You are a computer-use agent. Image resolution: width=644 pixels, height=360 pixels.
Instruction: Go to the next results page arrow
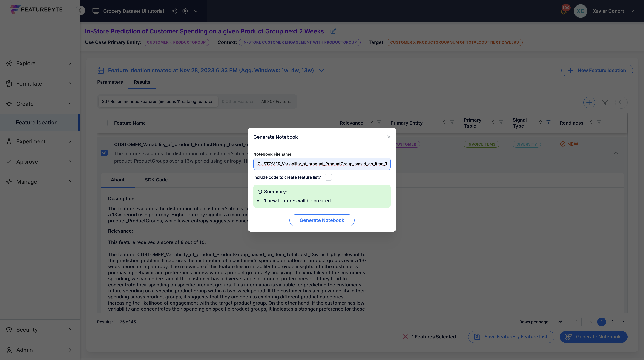tap(623, 322)
